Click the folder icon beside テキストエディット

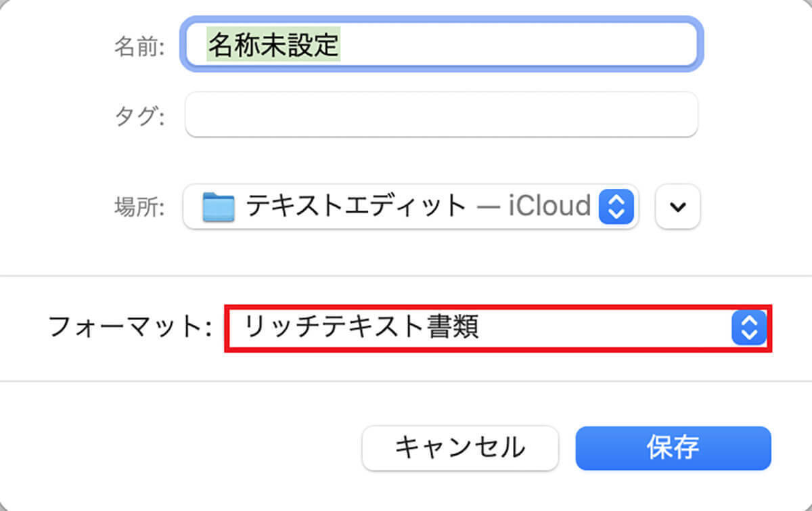[x=219, y=207]
